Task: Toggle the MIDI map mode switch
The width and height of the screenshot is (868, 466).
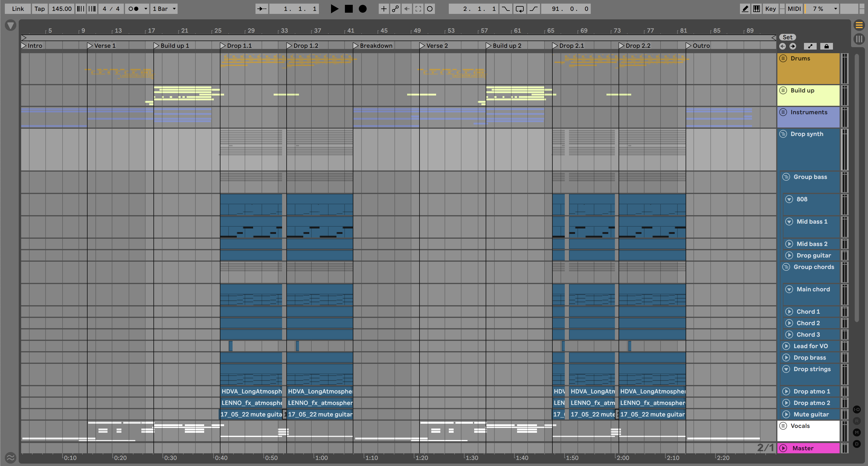Action: 794,9
